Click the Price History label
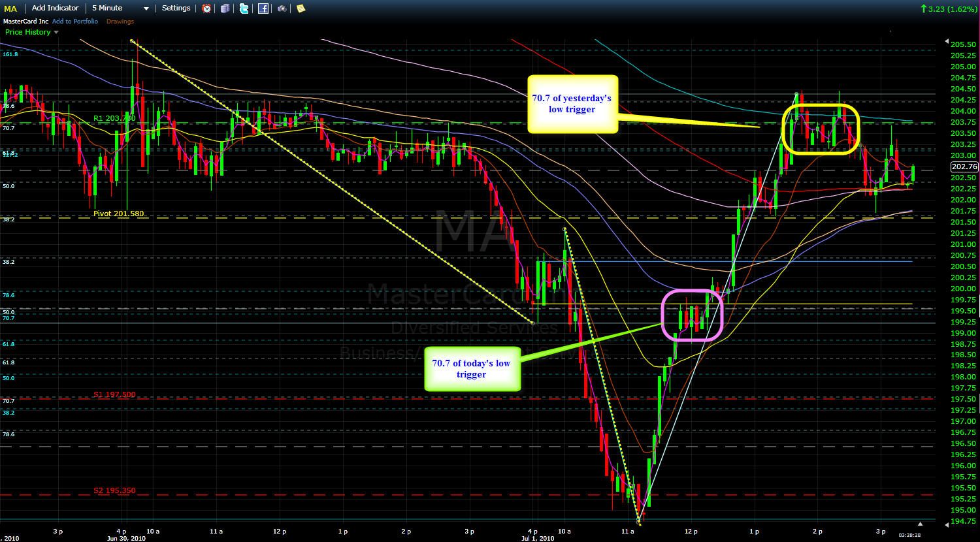The height and width of the screenshot is (542, 980). pos(28,32)
